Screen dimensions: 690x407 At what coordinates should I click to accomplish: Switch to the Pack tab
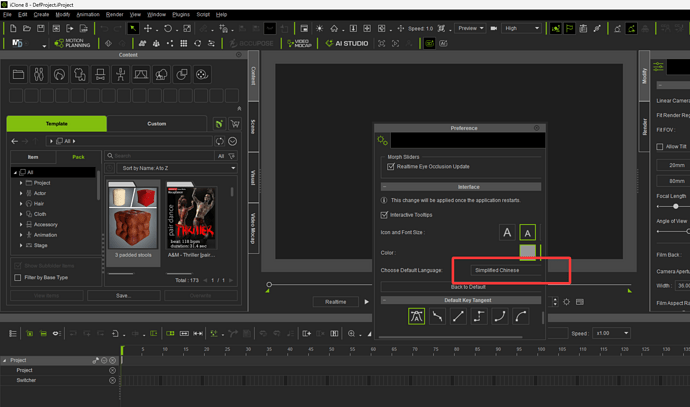tap(78, 157)
